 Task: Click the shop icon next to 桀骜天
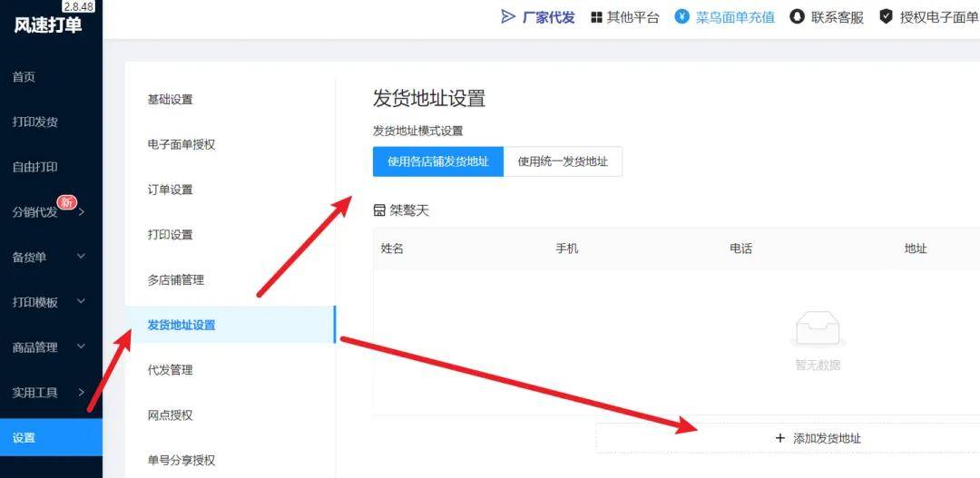[x=379, y=210]
